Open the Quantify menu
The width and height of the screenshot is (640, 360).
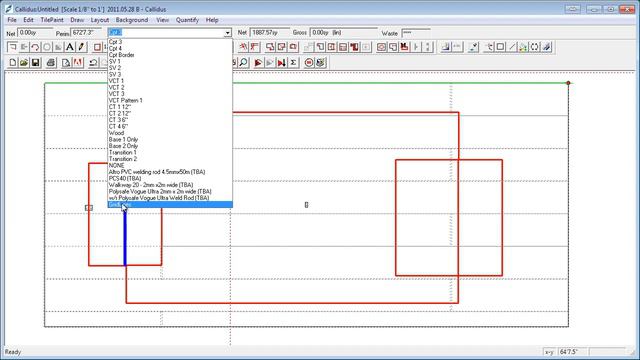[187, 20]
